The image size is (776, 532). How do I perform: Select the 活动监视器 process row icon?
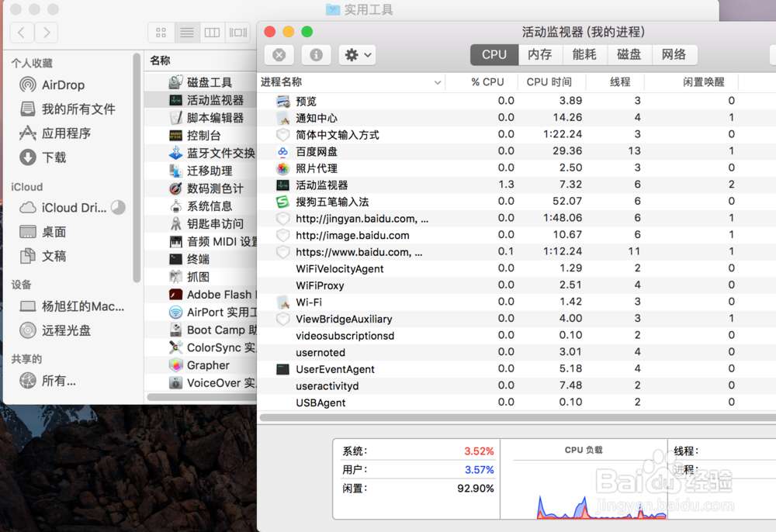pos(283,185)
